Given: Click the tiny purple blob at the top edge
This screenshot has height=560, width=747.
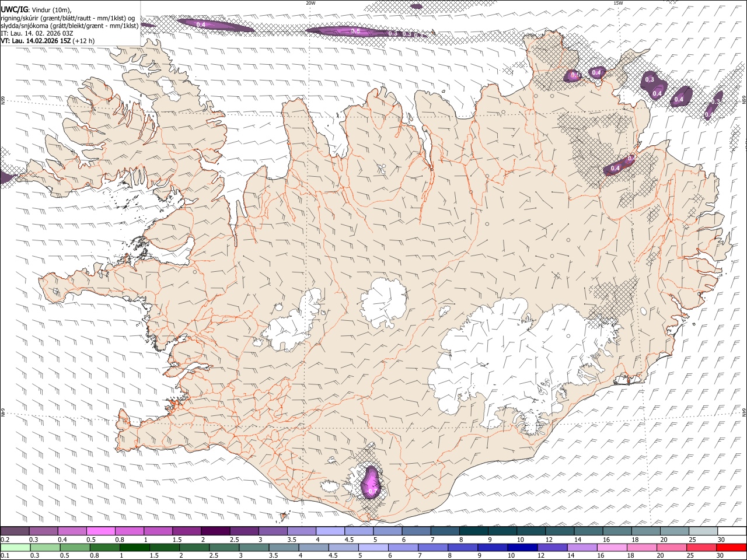Looking at the screenshot, I should pyautogui.click(x=416, y=6).
